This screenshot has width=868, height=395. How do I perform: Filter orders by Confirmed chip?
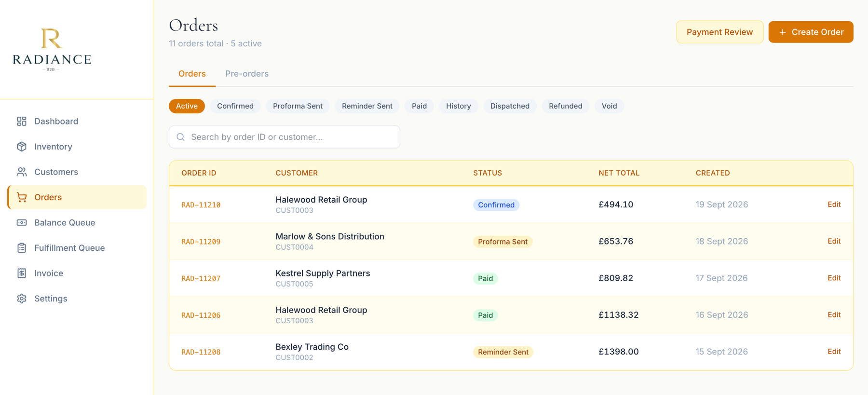pos(235,106)
